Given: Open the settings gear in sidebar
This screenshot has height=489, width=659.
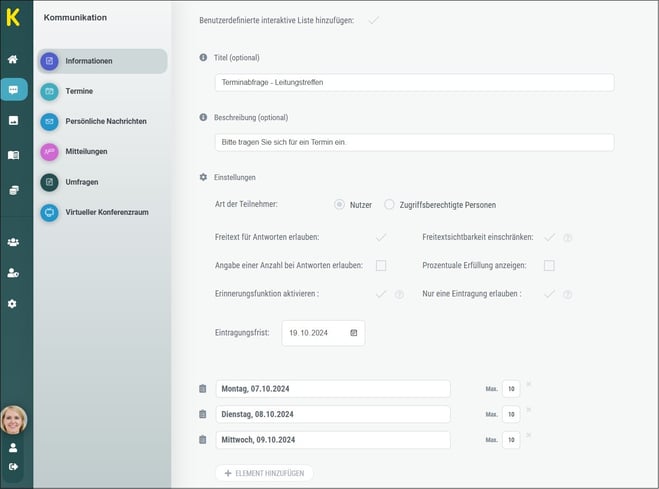Looking at the screenshot, I should click(x=12, y=303).
